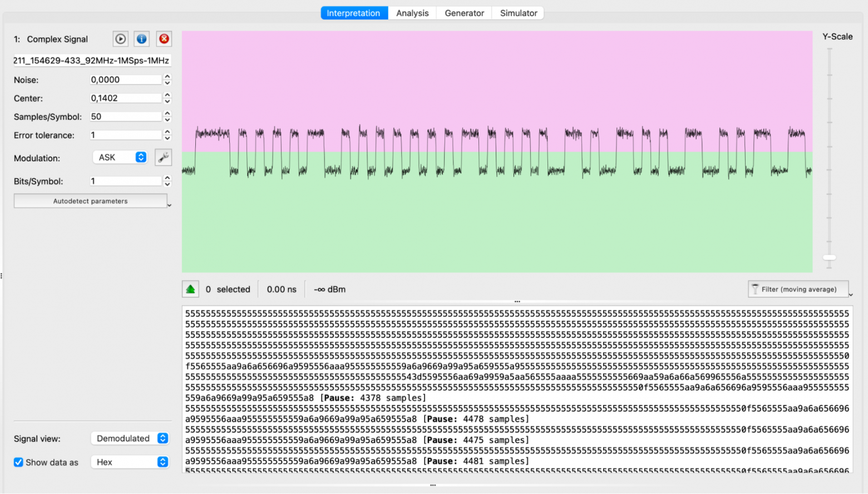868x494 pixels.
Task: Open the signal info details
Action: pos(142,39)
